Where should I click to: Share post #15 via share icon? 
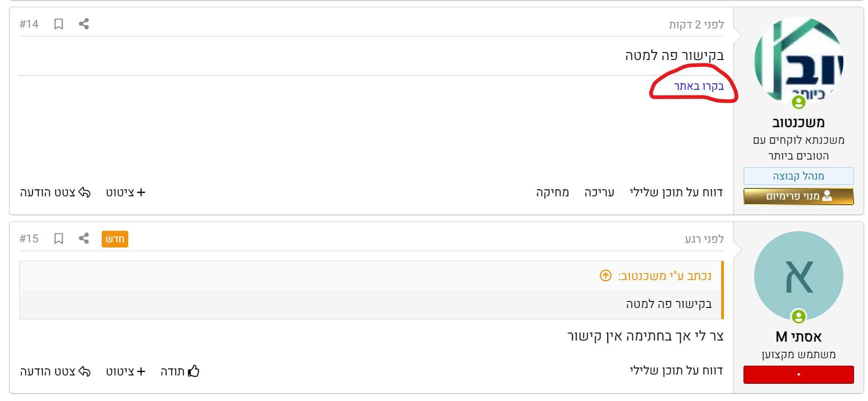[84, 239]
